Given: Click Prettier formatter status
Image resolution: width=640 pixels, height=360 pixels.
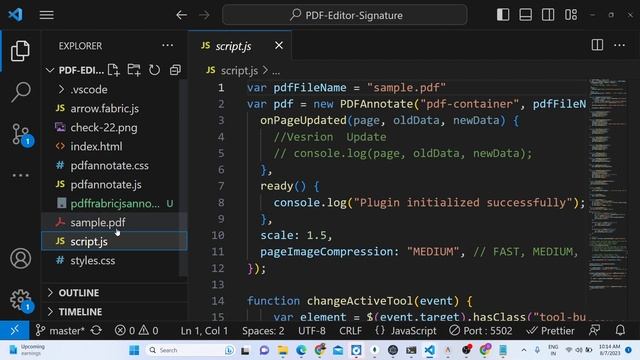Looking at the screenshot, I should click(550, 330).
